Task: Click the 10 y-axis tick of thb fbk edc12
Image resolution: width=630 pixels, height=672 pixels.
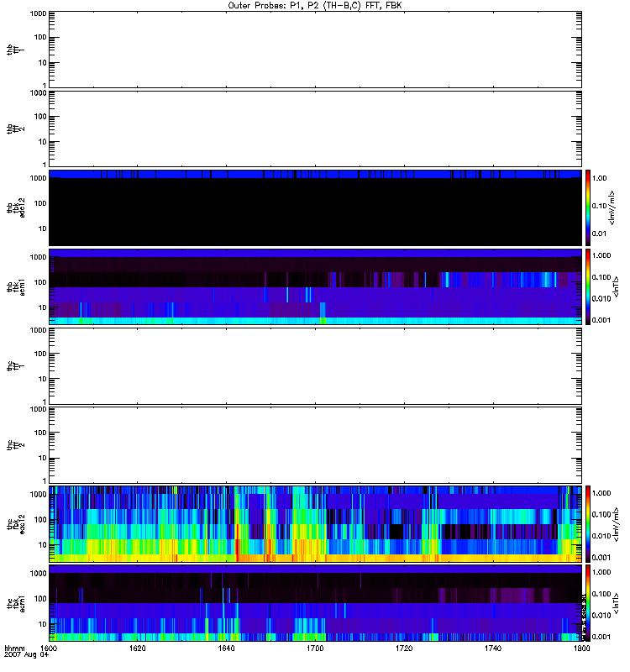Action: click(43, 228)
